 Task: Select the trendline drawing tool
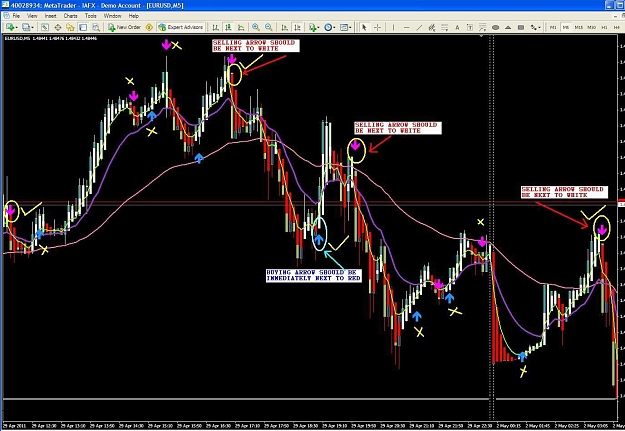pos(419,27)
